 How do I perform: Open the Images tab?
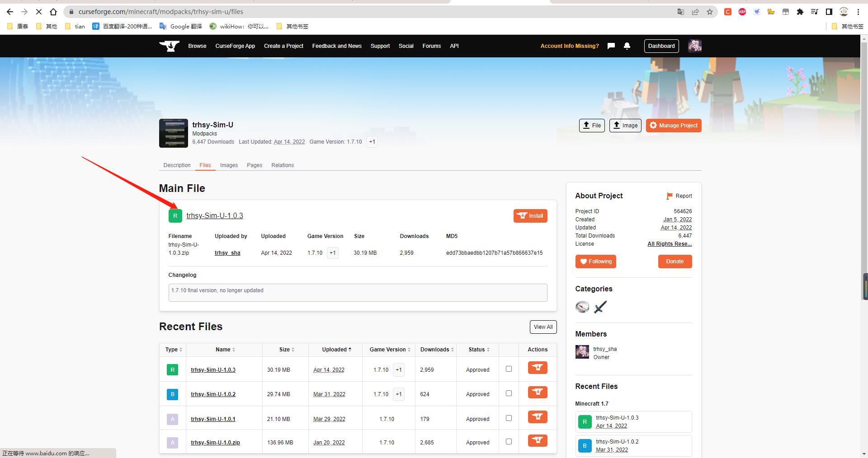pyautogui.click(x=229, y=165)
